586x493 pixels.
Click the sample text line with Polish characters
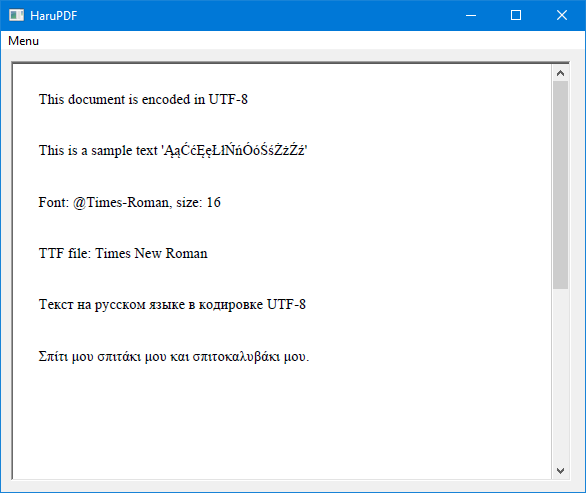173,150
